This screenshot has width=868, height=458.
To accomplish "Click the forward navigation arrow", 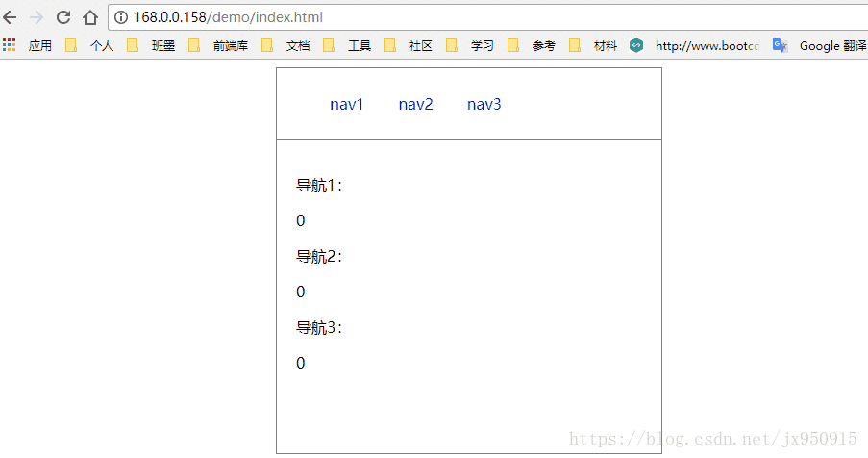I will pyautogui.click(x=37, y=17).
